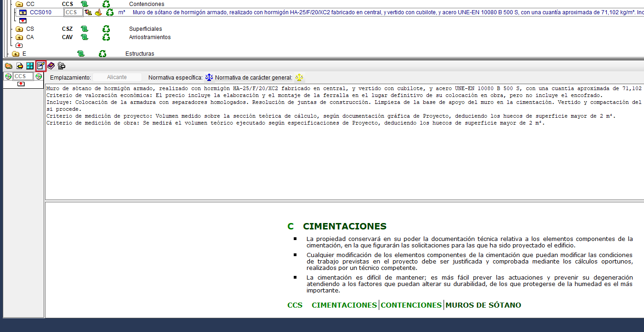
Task: Click the MUROS DE SÓTANO heading
Action: [484, 305]
